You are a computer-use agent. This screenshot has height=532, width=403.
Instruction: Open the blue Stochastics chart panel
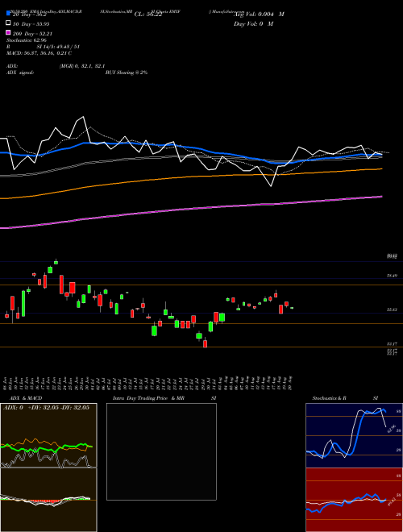tap(354, 435)
